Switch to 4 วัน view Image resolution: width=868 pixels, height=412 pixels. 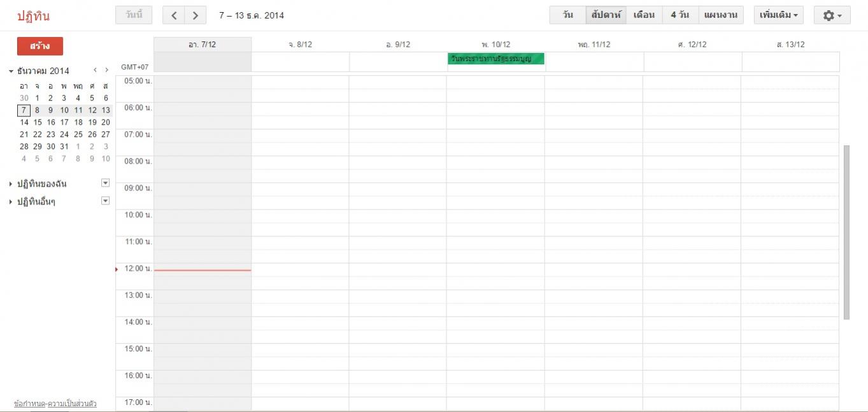tap(680, 15)
